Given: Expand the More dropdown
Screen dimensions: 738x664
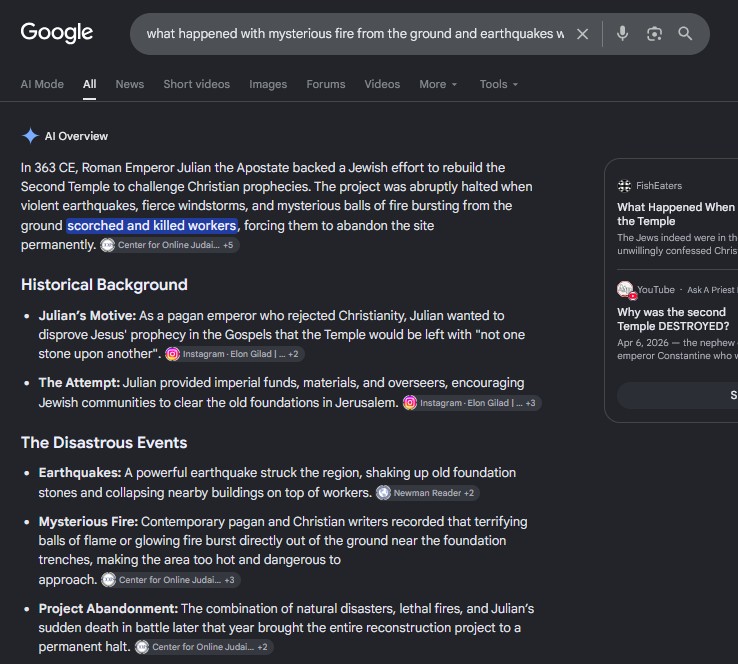Looking at the screenshot, I should (x=438, y=84).
